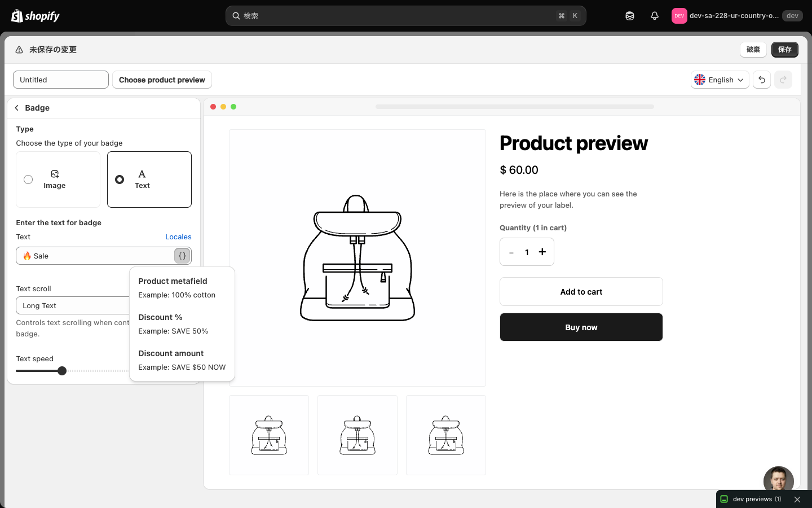The image size is (812, 508).
Task: Click the undo arrow icon
Action: click(x=762, y=80)
